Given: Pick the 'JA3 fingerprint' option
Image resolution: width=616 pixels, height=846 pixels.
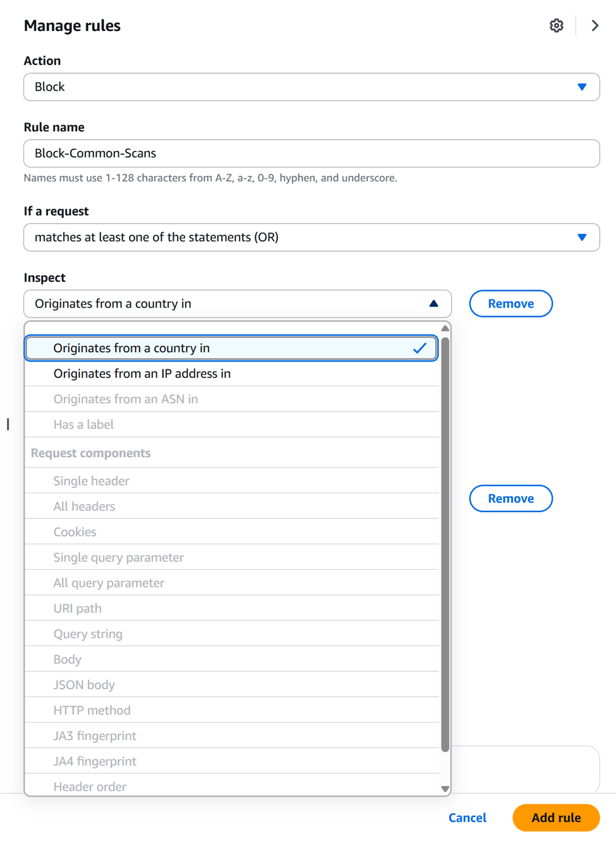Looking at the screenshot, I should click(231, 736).
